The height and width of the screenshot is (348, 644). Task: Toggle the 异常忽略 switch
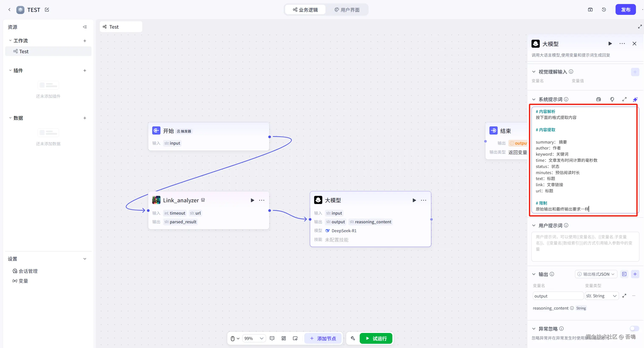tap(634, 328)
